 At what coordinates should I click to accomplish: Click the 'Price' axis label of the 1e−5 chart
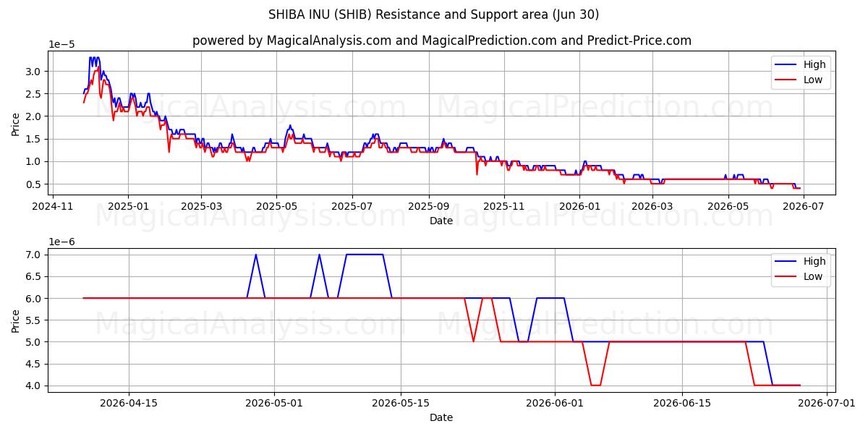point(16,124)
